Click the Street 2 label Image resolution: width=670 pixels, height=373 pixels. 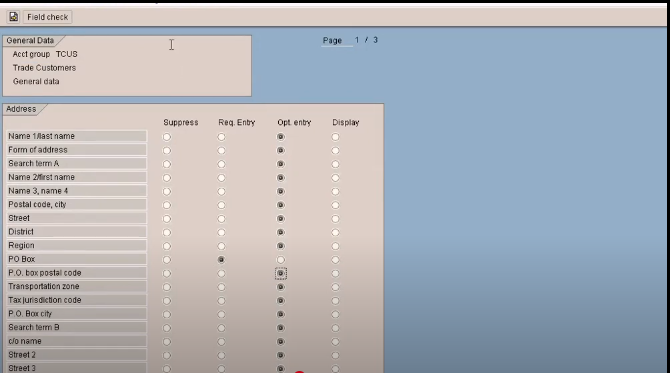pos(76,355)
